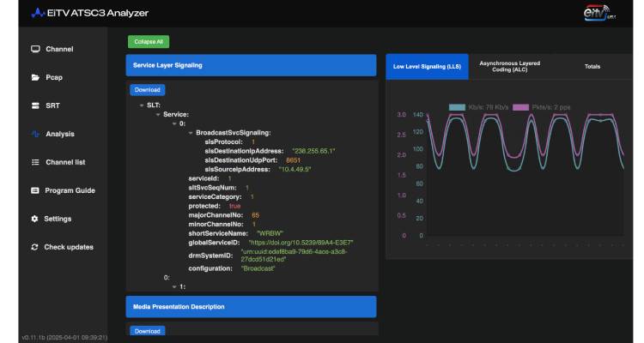The image size is (644, 343).
Task: Click the Media Presentation Description header
Action: click(251, 306)
